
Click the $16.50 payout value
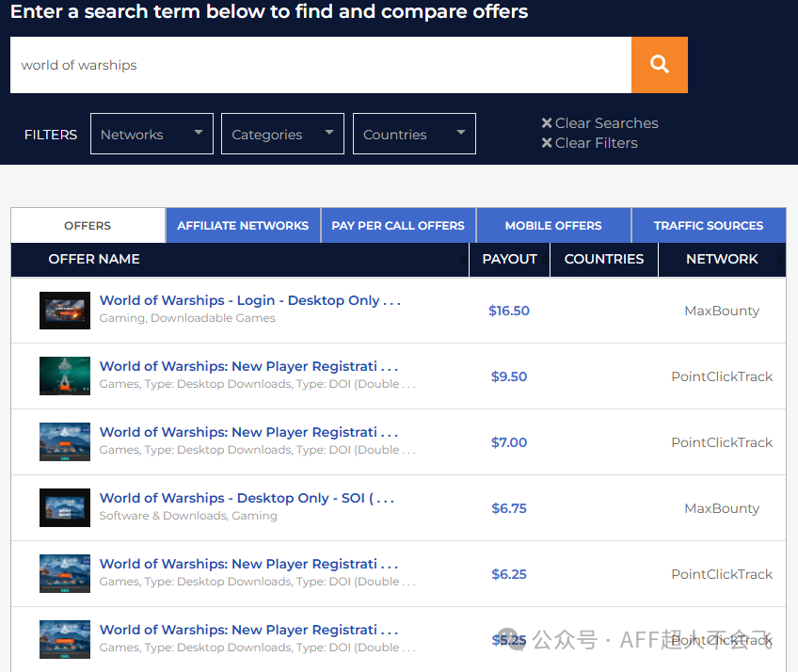pos(509,311)
